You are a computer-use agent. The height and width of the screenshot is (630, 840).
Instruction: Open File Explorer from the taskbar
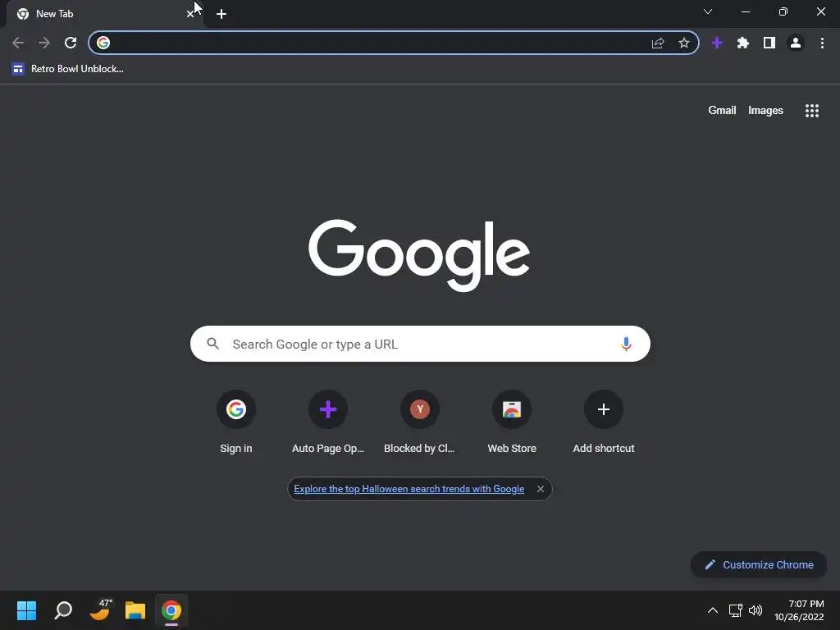(135, 610)
